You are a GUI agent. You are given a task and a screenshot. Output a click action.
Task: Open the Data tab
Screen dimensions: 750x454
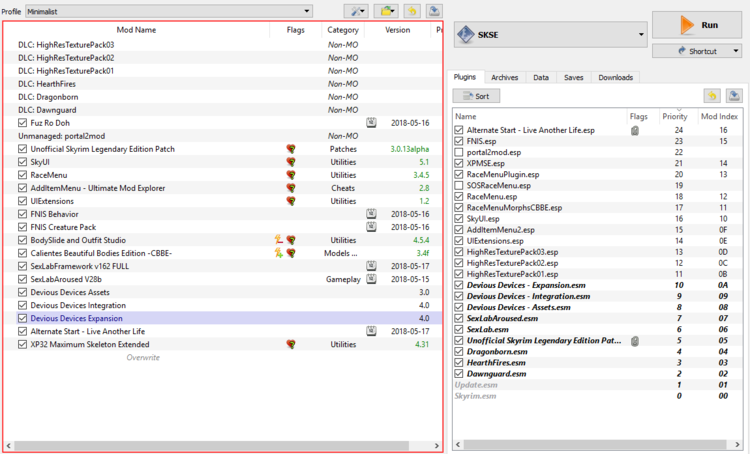point(541,77)
